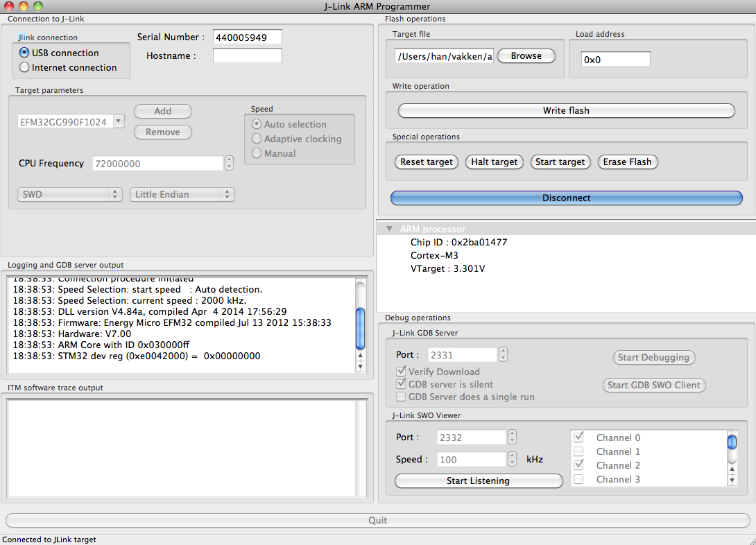Click the SWO Viewer port 2332 field

472,437
